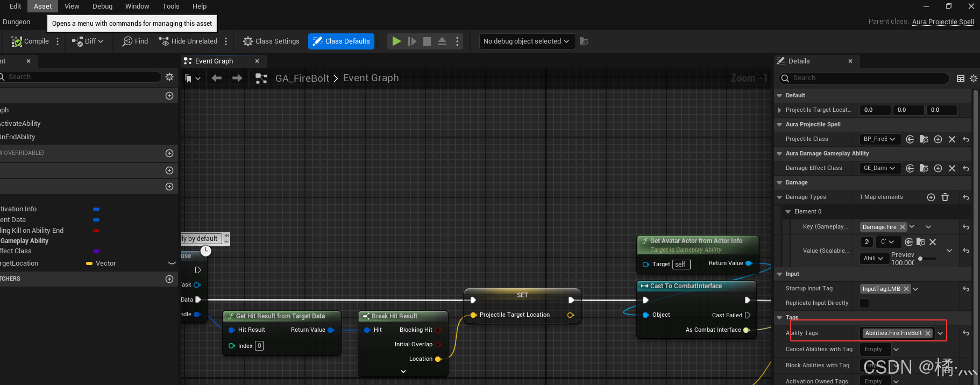Collapse the Element 0 row
Screen dimensions: 980x385
(x=788, y=212)
